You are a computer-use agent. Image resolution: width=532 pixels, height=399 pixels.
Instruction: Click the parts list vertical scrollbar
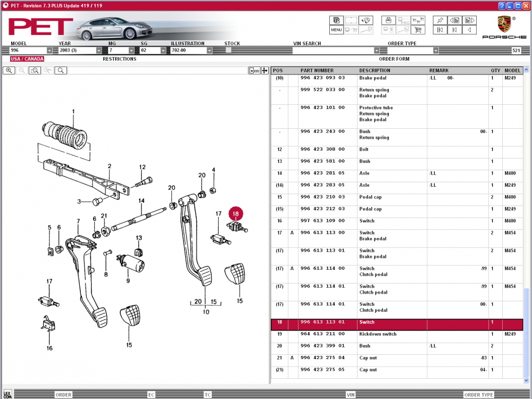click(x=527, y=213)
